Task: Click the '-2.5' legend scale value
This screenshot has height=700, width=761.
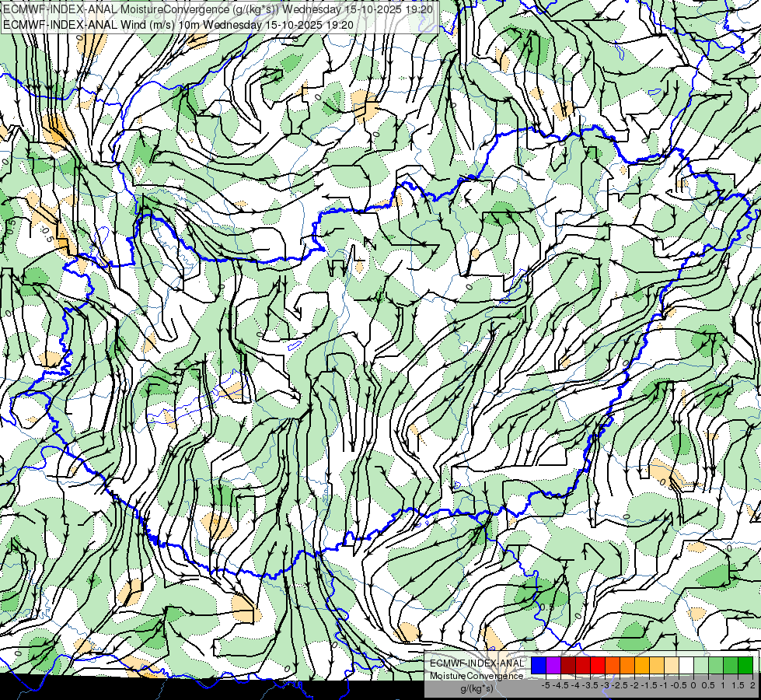Action: 620,685
